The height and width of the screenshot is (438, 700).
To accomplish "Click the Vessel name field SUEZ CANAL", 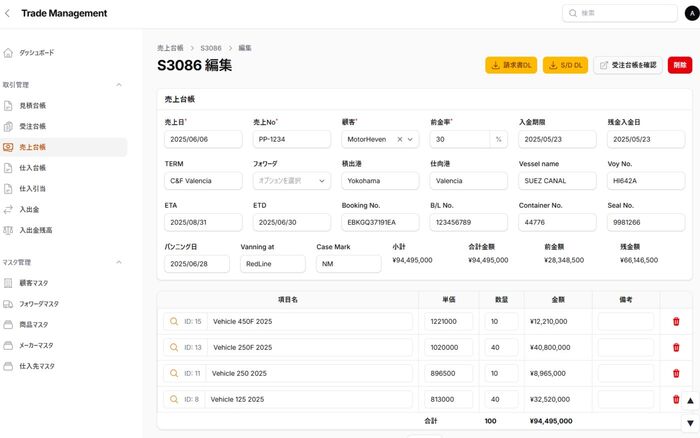I will [557, 181].
